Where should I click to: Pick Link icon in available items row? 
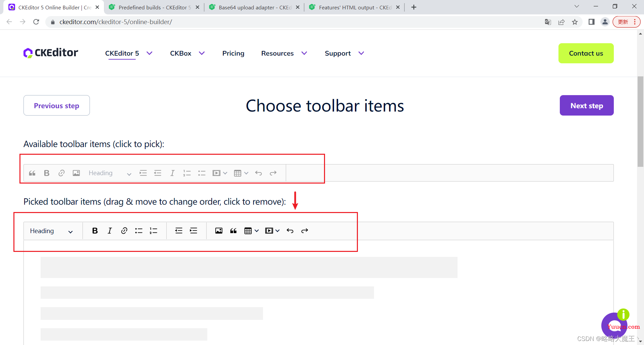(61, 173)
